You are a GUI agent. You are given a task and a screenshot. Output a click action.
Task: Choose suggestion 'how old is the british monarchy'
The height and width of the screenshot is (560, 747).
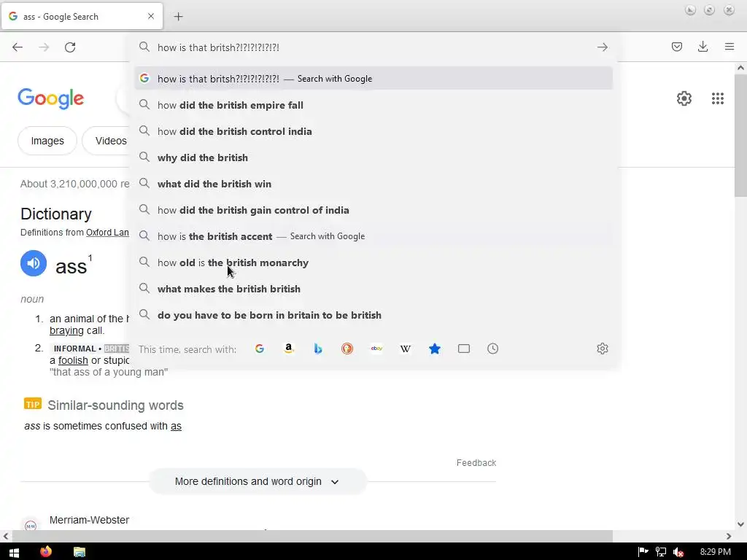[373, 262]
